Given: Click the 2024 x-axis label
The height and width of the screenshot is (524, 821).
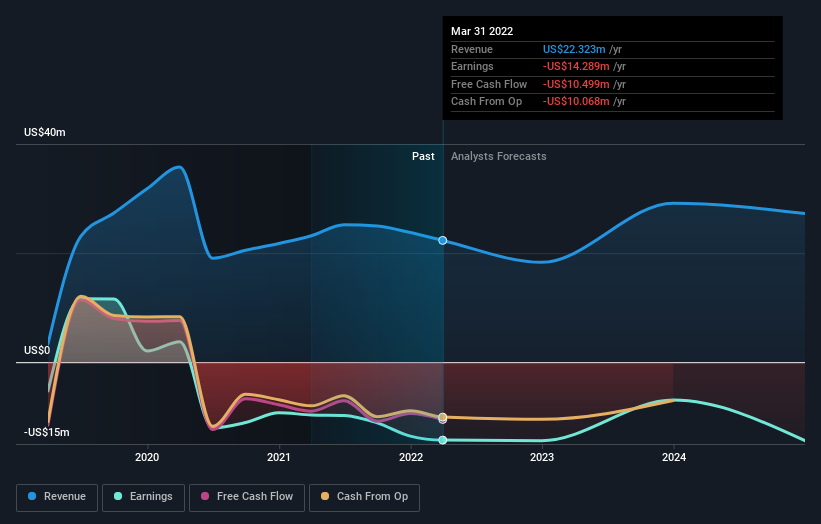Looking at the screenshot, I should tap(674, 457).
